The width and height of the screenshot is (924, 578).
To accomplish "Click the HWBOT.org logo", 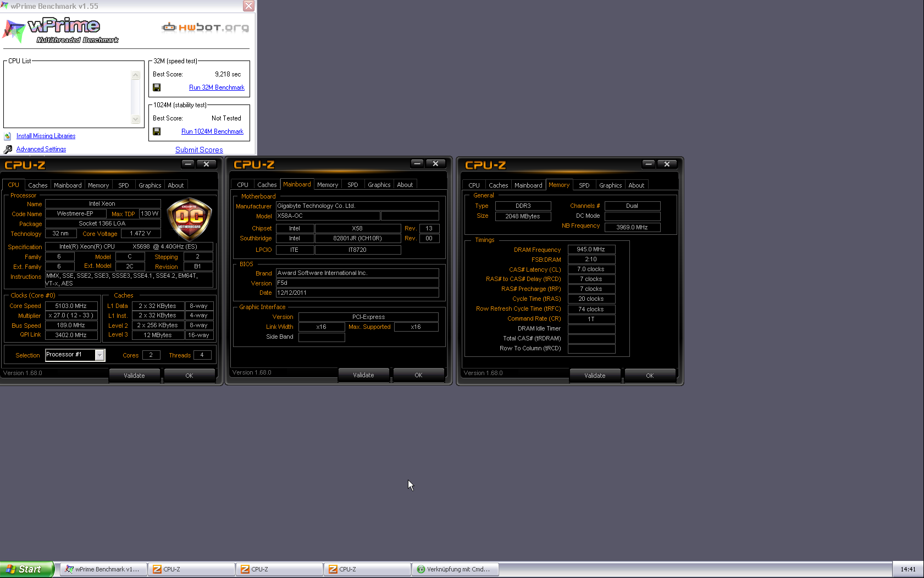I will pyautogui.click(x=205, y=27).
